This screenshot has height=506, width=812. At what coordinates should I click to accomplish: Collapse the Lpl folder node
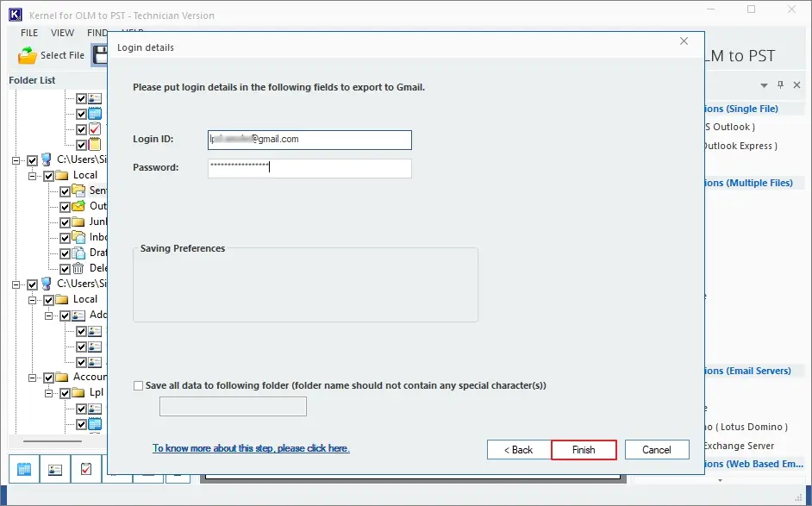pyautogui.click(x=48, y=394)
